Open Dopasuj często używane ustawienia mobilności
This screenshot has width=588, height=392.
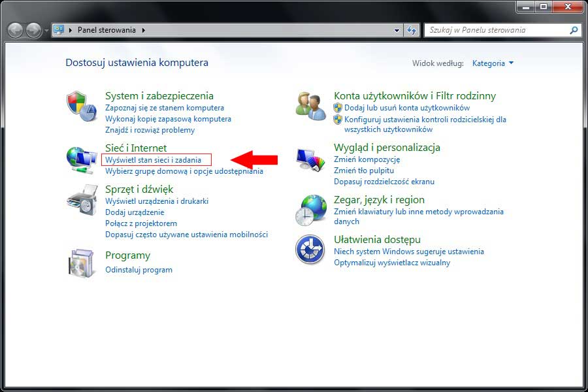point(186,235)
